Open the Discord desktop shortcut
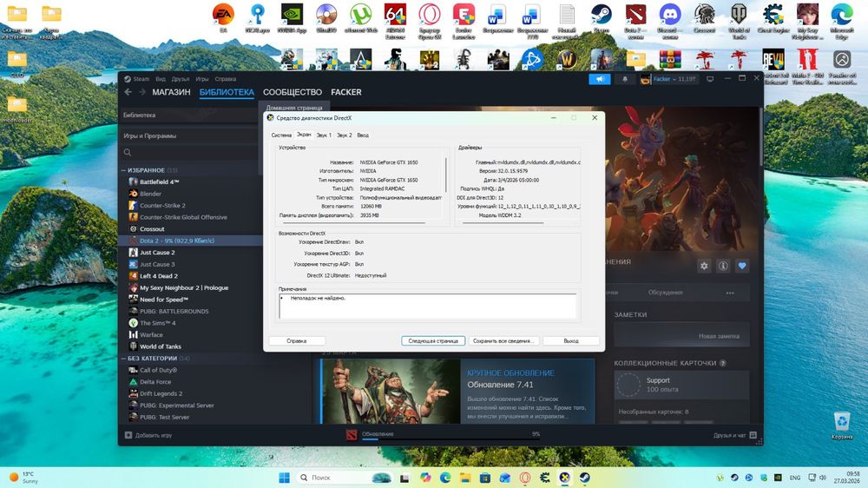The width and height of the screenshot is (868, 488). [670, 20]
